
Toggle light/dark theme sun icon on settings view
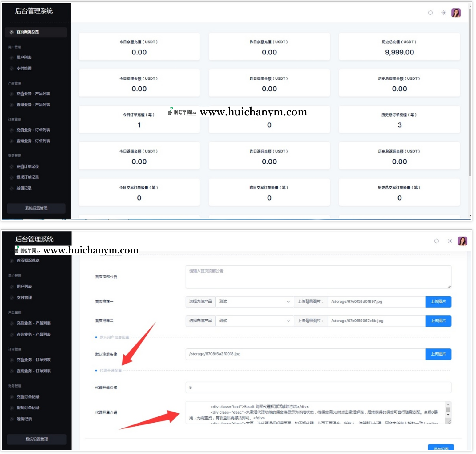coord(450,241)
